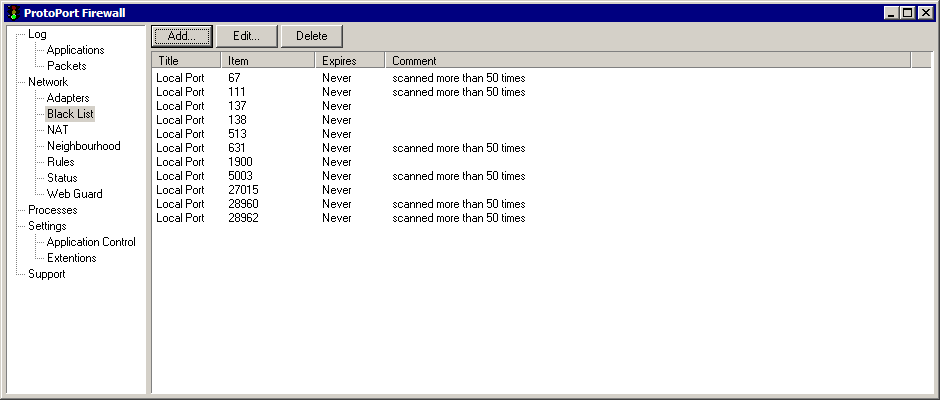Image resolution: width=940 pixels, height=400 pixels.
Task: Click the ProtoPort Firewall title bar icon
Action: pos(13,12)
